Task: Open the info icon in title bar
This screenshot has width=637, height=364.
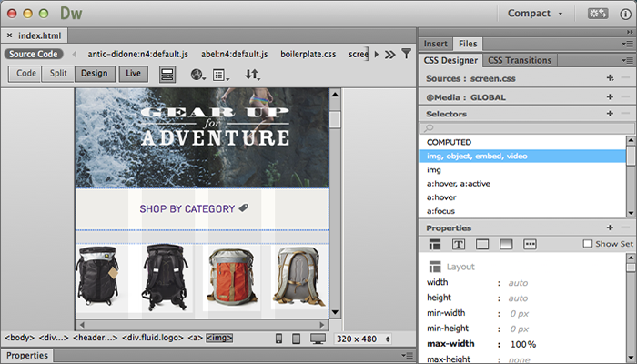Action: click(x=625, y=14)
